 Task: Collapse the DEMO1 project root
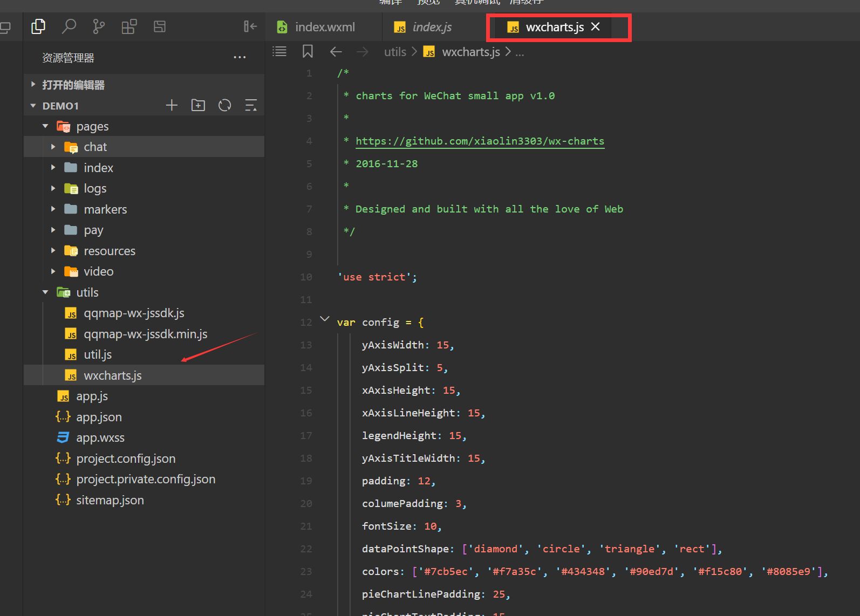(x=33, y=106)
